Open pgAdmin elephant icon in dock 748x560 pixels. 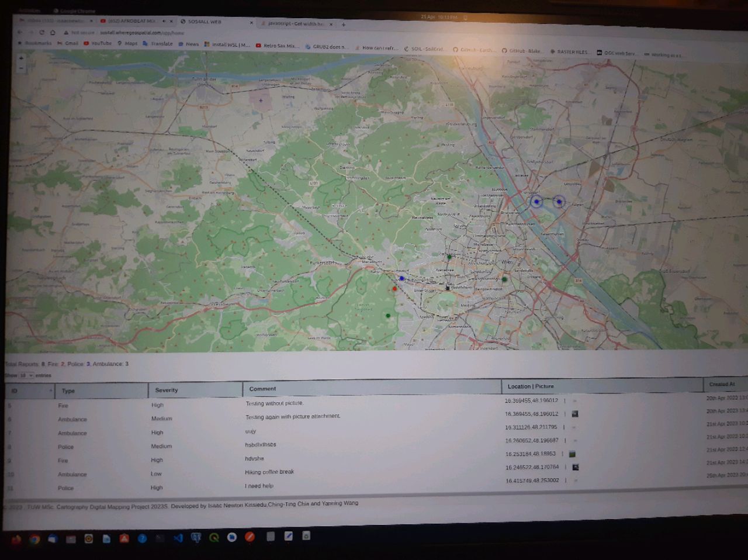[x=196, y=538]
